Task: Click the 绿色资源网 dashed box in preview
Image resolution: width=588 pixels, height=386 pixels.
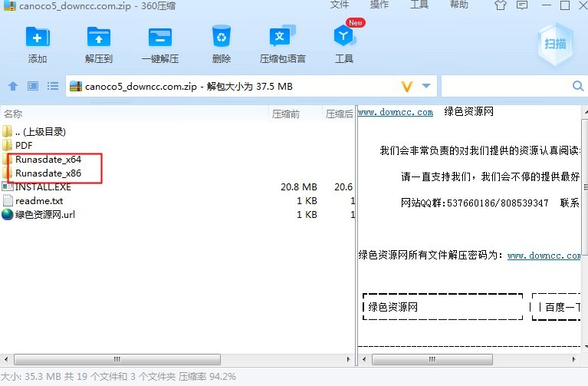Action: (x=442, y=307)
